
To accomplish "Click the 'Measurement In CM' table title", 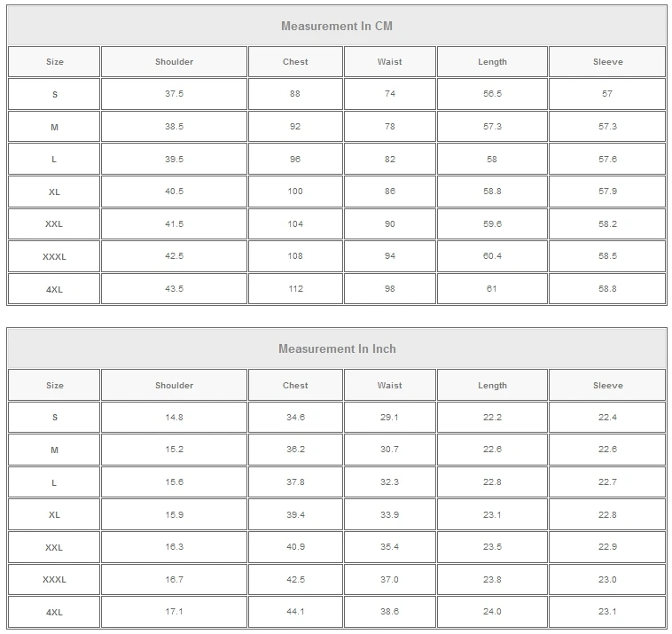I will 336,26.
